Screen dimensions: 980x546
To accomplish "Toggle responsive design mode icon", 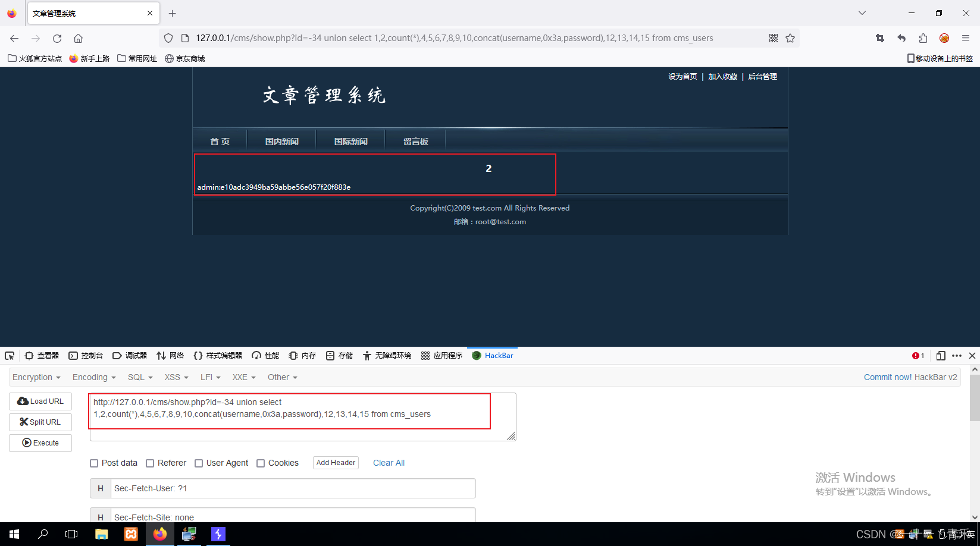I will click(941, 356).
